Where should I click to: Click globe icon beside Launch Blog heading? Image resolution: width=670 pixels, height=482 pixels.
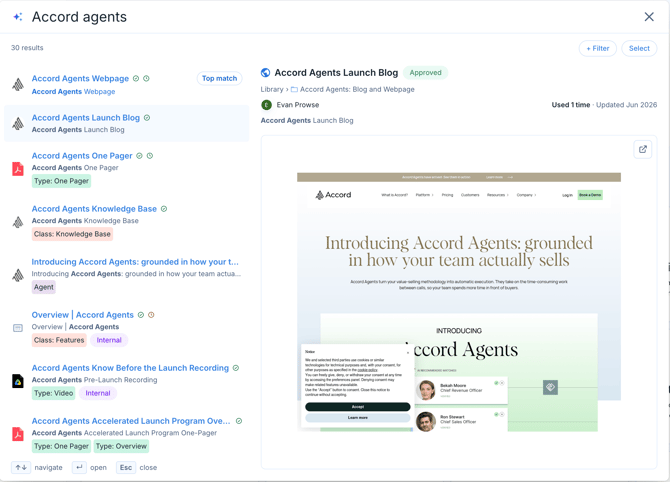265,73
